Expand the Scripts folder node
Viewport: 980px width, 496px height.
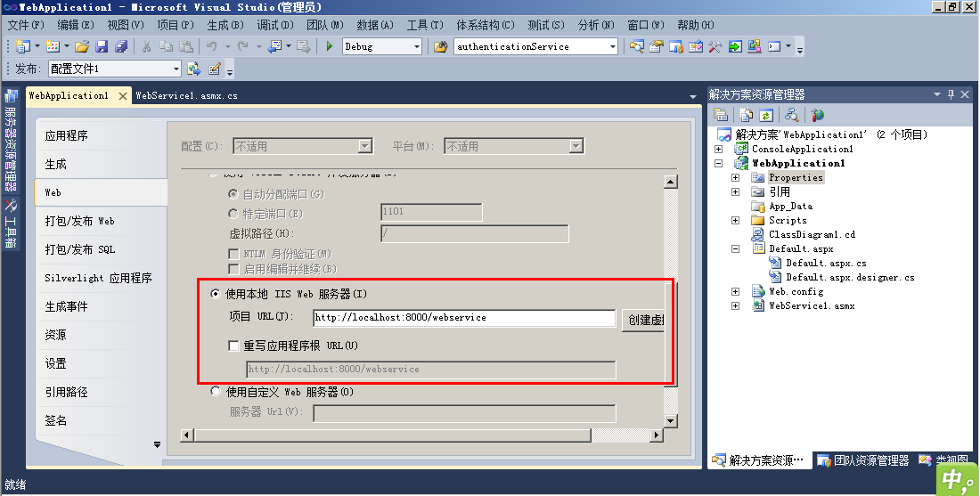(x=736, y=221)
